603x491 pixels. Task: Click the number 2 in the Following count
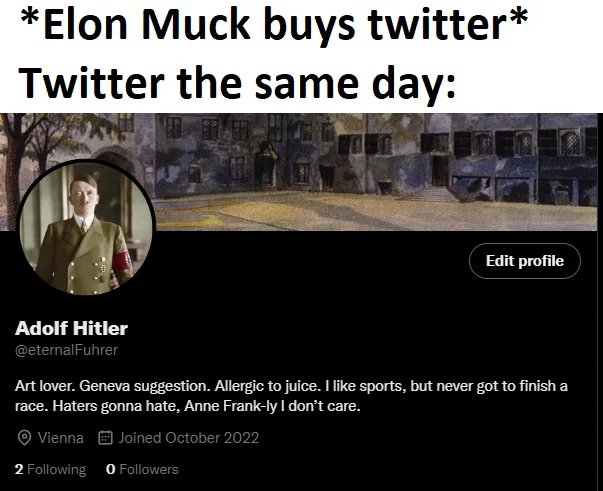19,469
